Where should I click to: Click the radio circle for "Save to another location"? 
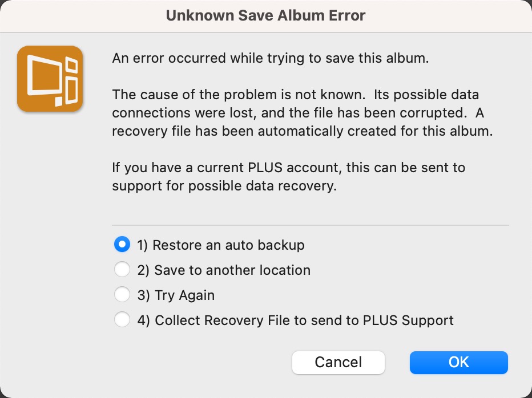pos(122,269)
